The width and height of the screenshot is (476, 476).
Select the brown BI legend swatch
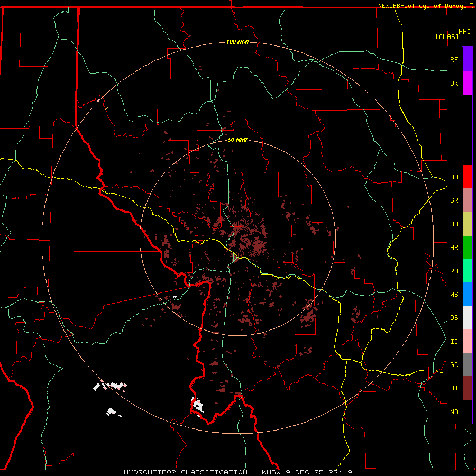click(467, 388)
